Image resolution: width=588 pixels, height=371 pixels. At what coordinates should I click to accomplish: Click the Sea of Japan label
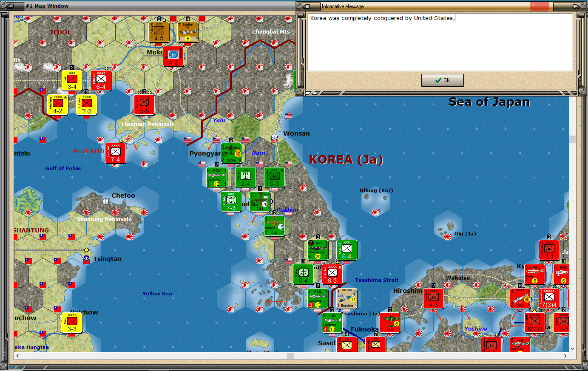pos(489,102)
